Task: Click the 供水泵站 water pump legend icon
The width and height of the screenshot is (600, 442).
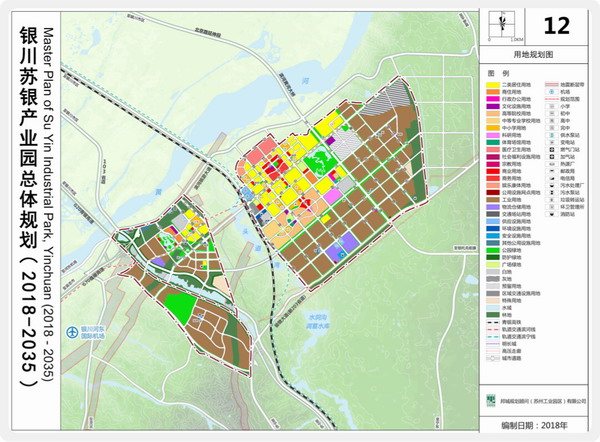Action: [x=550, y=135]
